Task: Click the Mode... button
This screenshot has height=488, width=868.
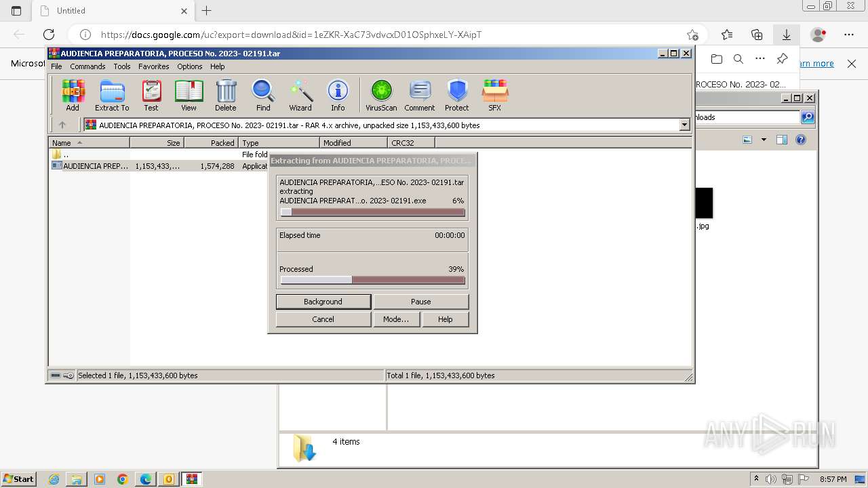Action: 396,319
